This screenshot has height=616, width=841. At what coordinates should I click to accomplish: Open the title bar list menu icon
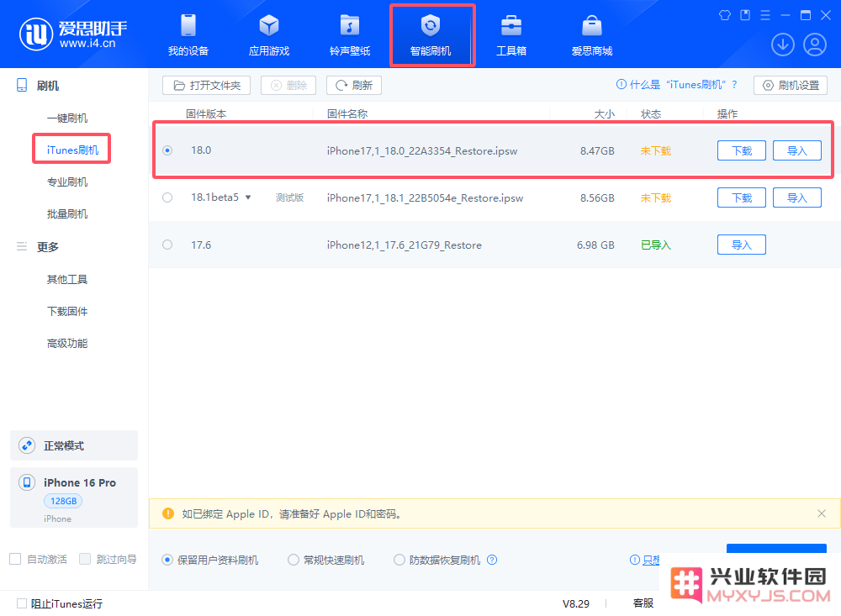coord(765,15)
